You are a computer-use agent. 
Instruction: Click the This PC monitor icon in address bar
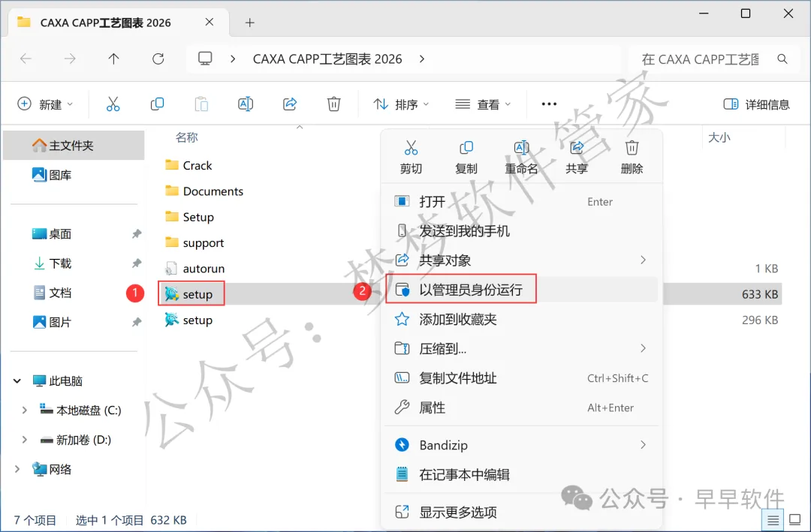(205, 59)
